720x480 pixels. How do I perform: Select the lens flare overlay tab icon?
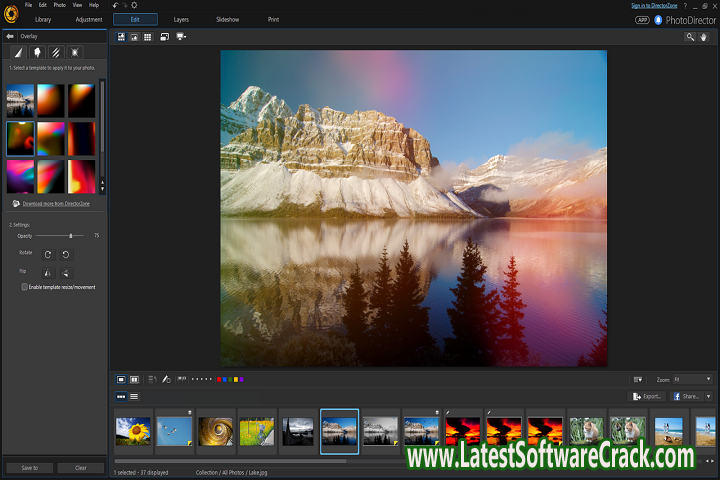[75, 52]
